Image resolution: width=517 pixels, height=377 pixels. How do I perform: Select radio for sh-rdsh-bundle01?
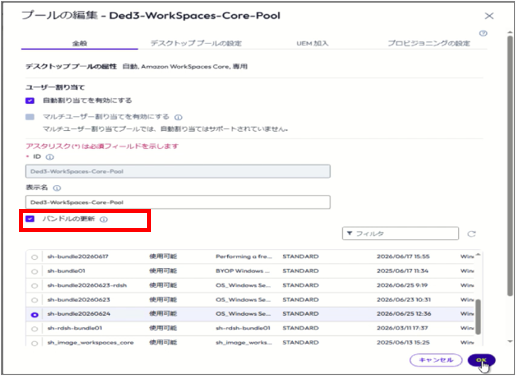point(34,329)
